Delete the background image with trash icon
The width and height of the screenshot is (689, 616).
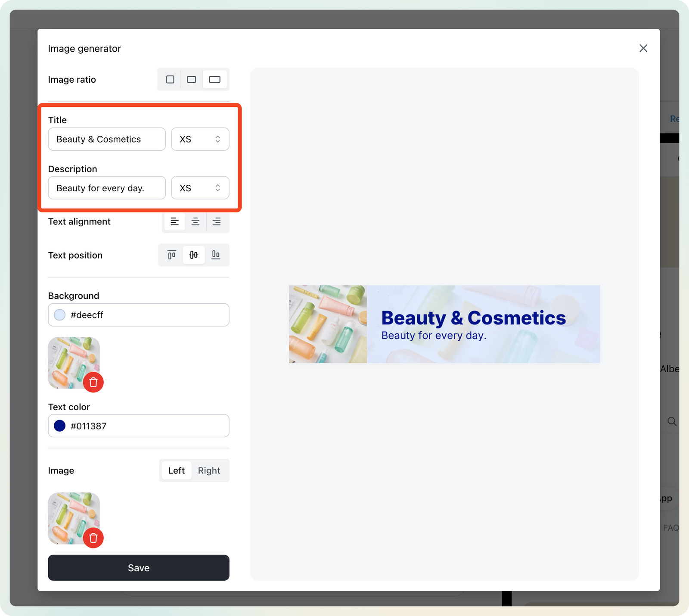93,382
